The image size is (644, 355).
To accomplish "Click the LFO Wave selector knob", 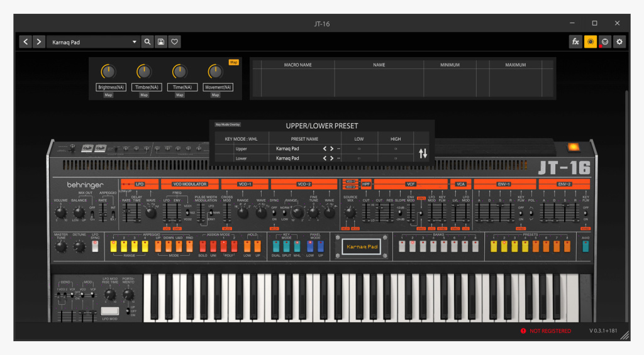I will click(x=151, y=212).
